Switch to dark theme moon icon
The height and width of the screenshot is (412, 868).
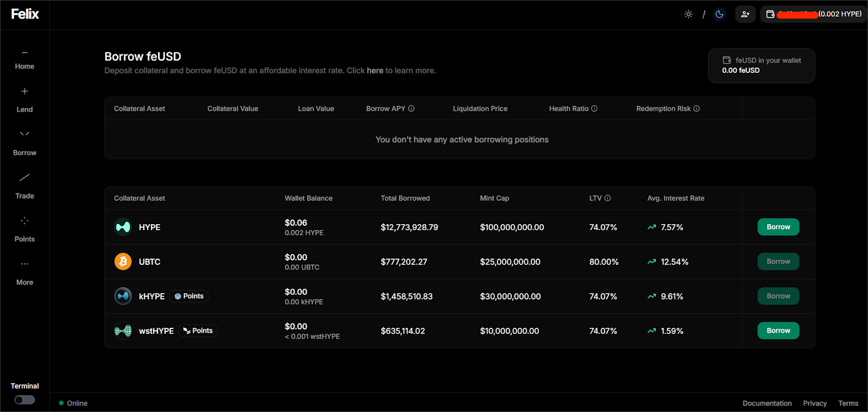tap(719, 14)
